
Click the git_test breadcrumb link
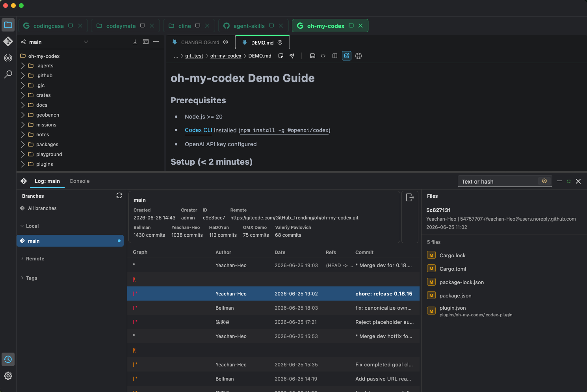[194, 56]
